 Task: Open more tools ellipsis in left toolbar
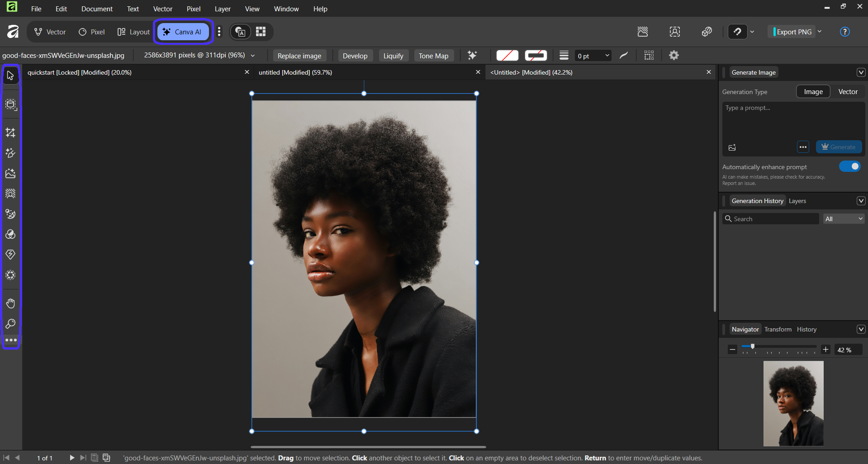click(11, 340)
